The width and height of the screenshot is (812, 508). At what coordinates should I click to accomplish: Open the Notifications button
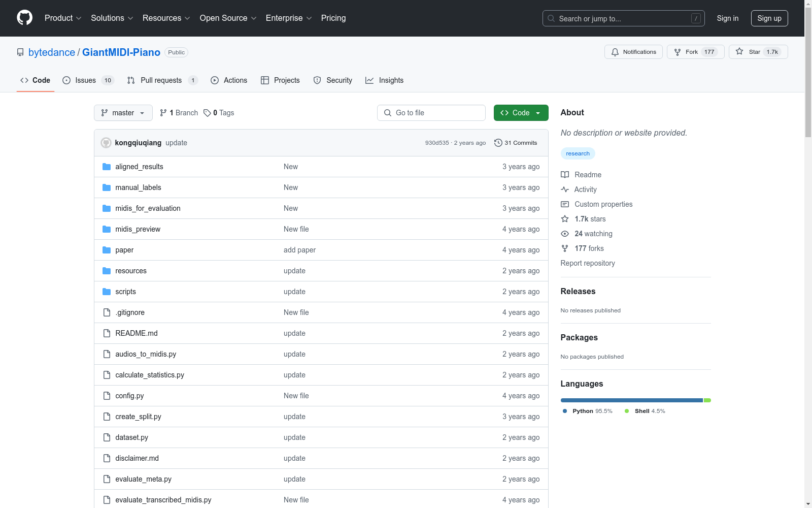pos(633,52)
